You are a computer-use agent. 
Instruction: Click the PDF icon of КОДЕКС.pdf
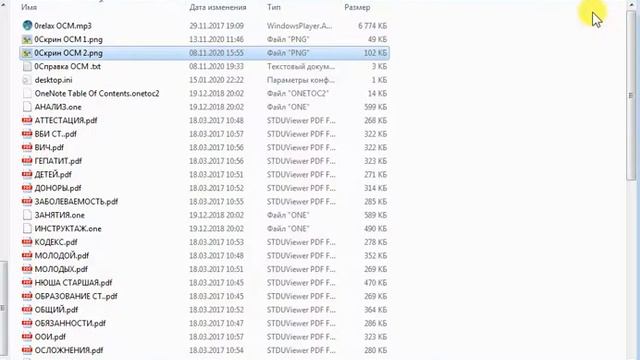click(x=27, y=242)
